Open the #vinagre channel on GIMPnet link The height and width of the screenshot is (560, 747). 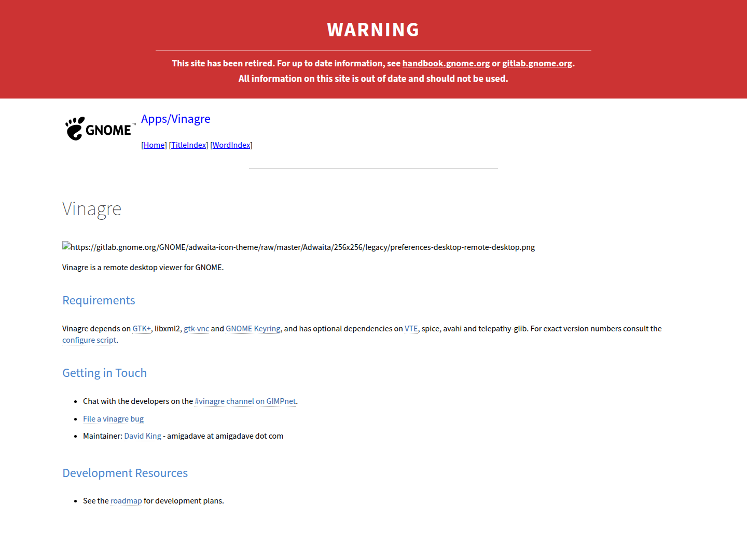[x=245, y=401]
